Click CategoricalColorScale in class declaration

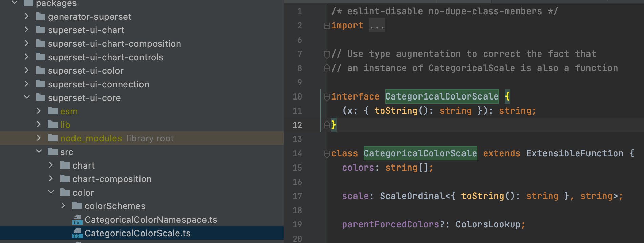point(420,153)
